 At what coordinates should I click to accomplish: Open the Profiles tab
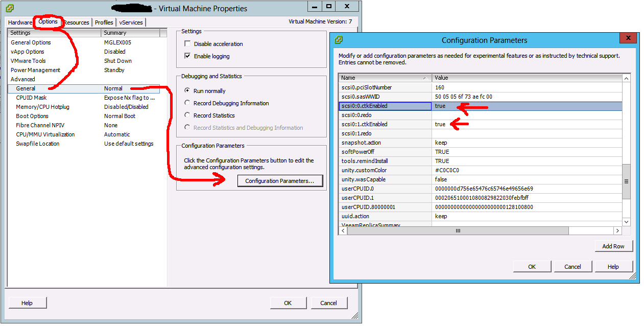coord(104,22)
